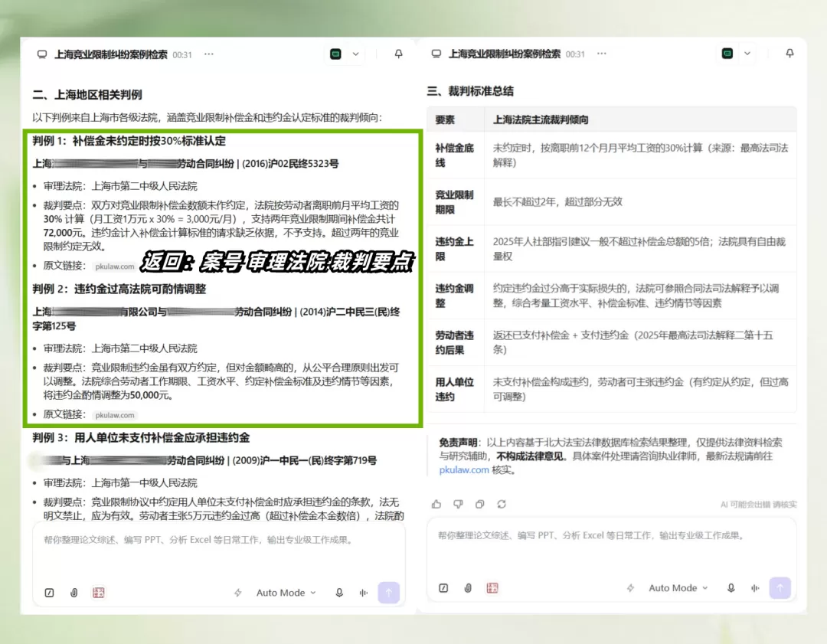Click the chat icon beside the right panel title
The image size is (827, 644).
tap(436, 54)
